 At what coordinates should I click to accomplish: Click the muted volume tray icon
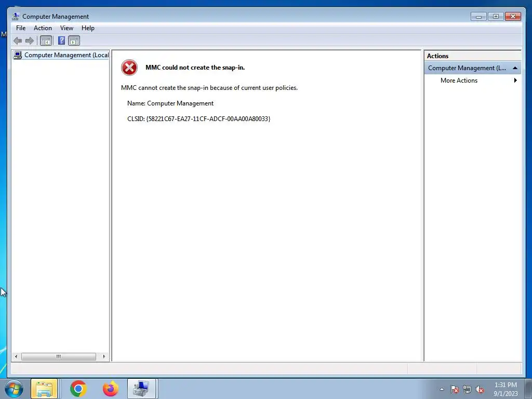point(480,390)
